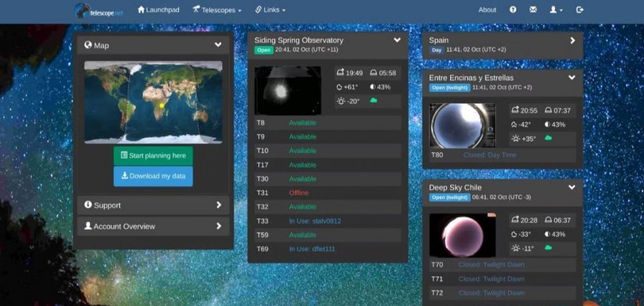Collapse the Deep Sky Chile panel
This screenshot has height=306, width=644.
[x=572, y=187]
